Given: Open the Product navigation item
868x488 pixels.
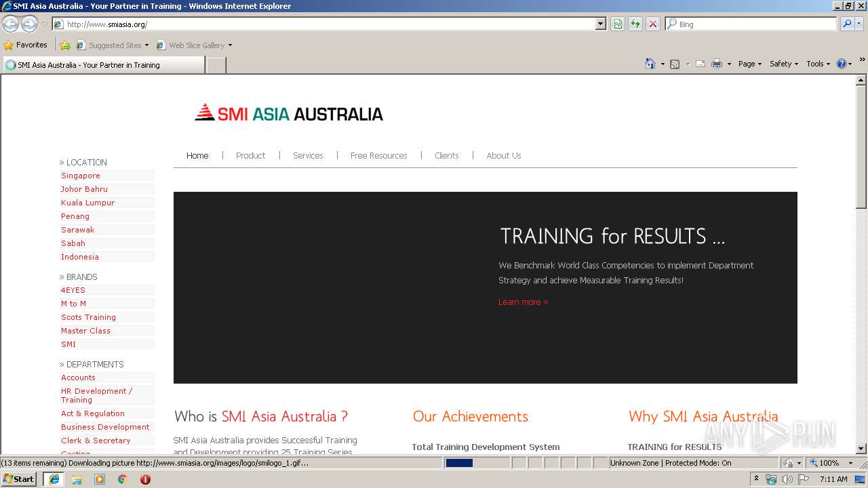Looking at the screenshot, I should coord(250,155).
